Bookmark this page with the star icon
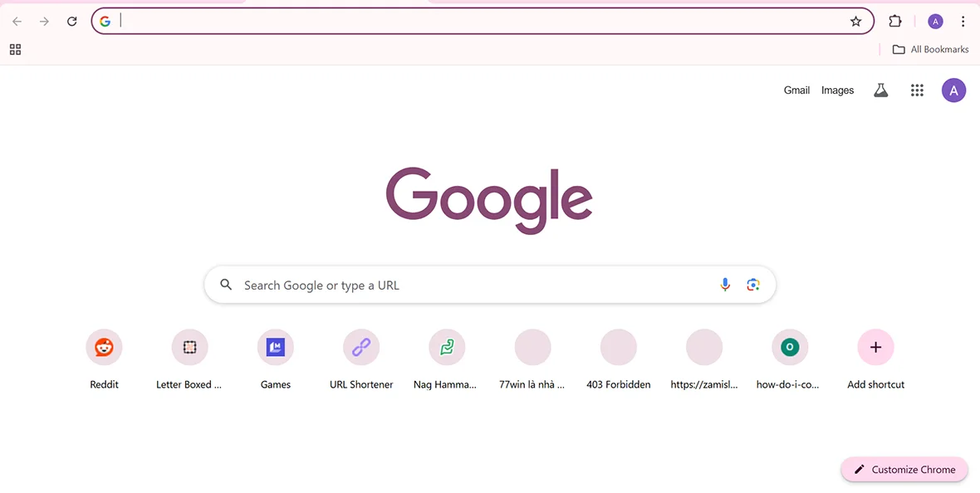The width and height of the screenshot is (980, 493). pos(856,21)
